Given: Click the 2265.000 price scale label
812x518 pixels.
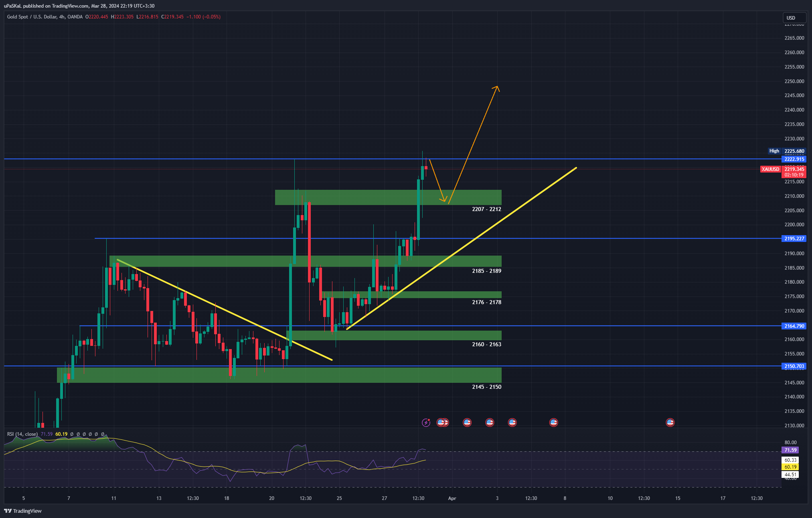Looking at the screenshot, I should pyautogui.click(x=794, y=38).
